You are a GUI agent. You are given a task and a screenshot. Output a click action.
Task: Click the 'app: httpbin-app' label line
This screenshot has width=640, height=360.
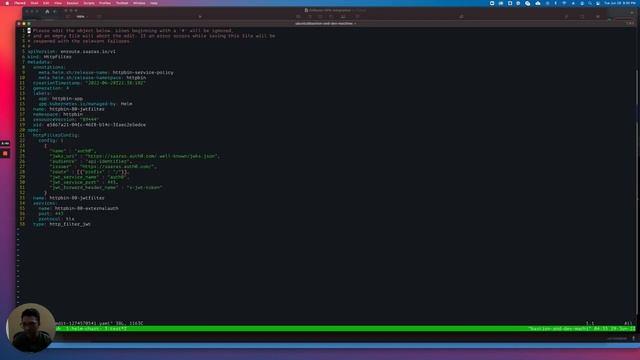[x=61, y=99]
